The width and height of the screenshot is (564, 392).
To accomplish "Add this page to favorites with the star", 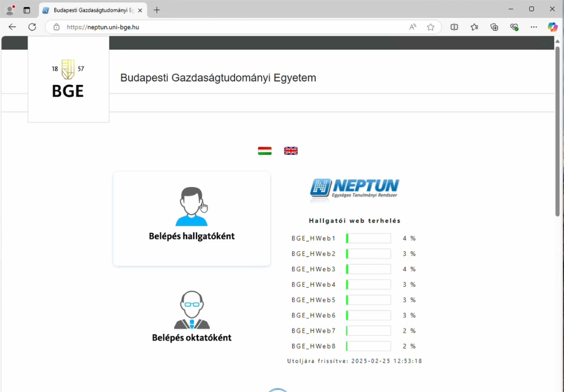I will pyautogui.click(x=431, y=27).
